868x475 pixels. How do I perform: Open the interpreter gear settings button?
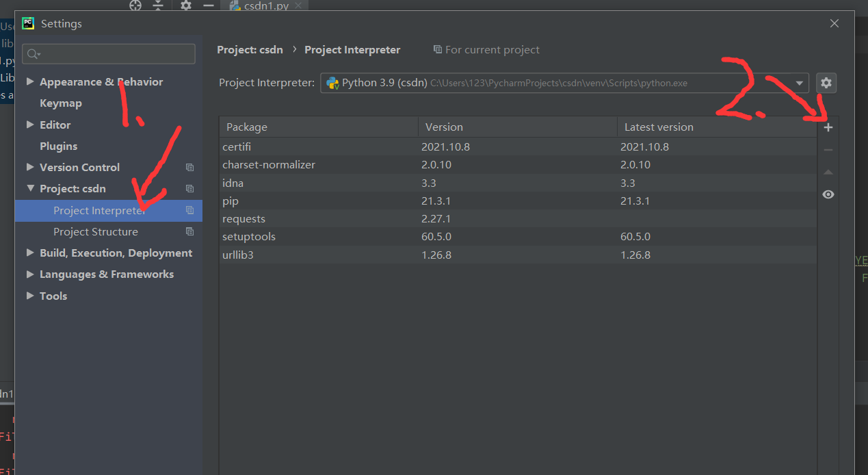click(826, 83)
